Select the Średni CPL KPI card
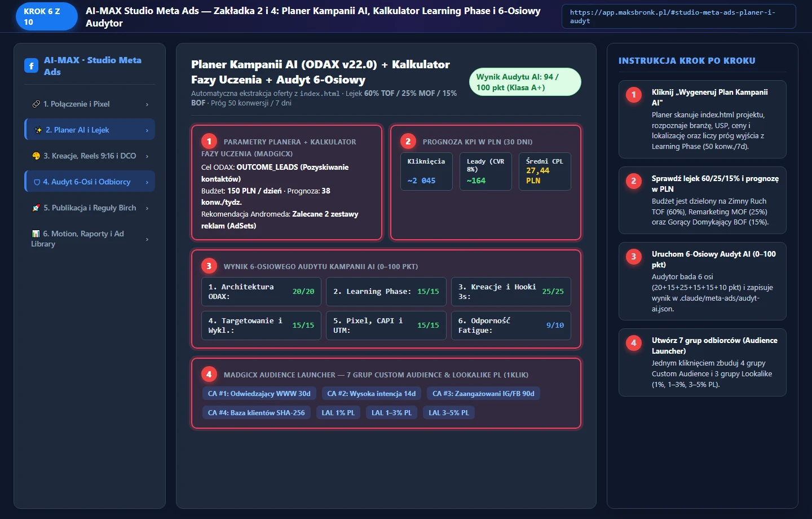Screen dimensions: 812x519 (x=545, y=171)
